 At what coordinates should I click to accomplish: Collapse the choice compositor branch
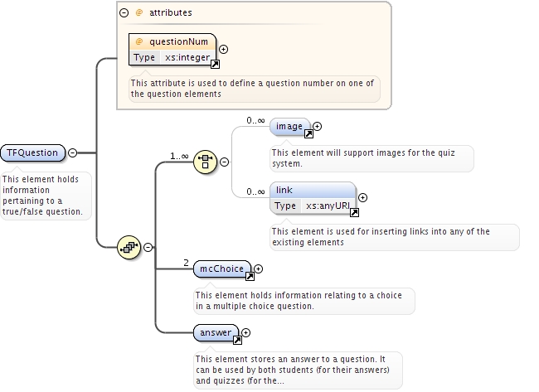point(224,162)
